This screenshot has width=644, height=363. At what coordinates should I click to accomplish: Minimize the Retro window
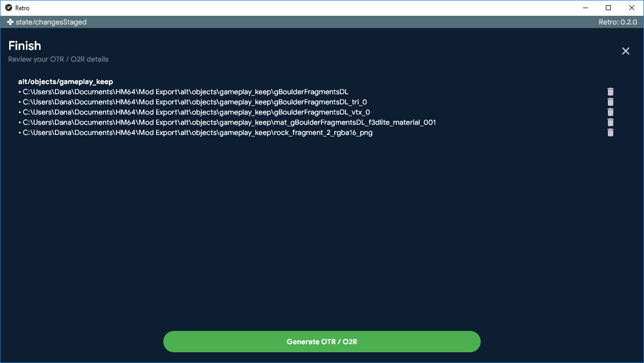click(x=584, y=8)
